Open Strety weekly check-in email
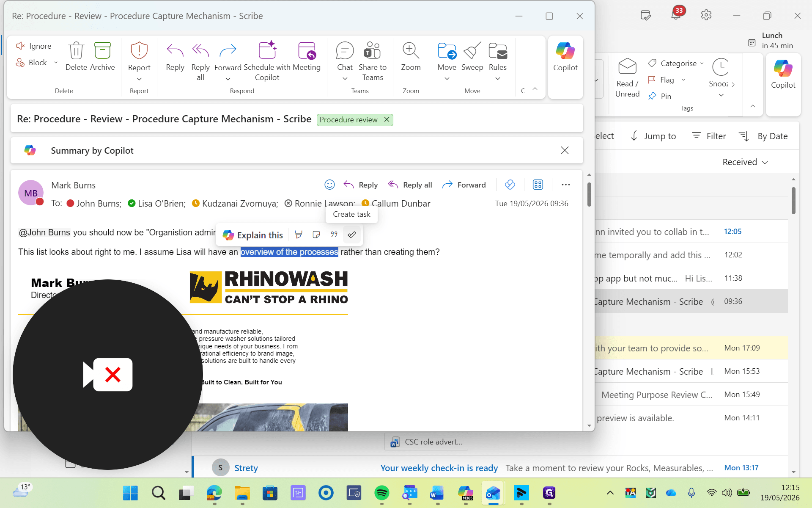The image size is (812, 508). [491, 468]
